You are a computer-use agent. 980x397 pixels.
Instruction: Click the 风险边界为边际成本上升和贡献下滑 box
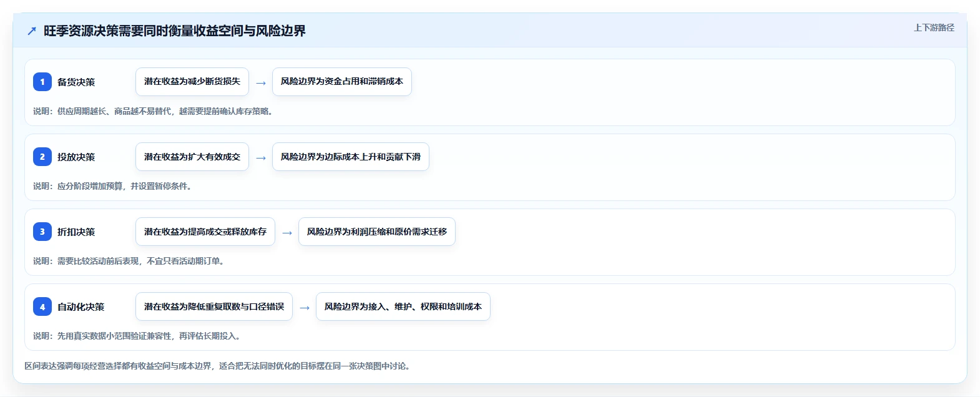click(351, 157)
